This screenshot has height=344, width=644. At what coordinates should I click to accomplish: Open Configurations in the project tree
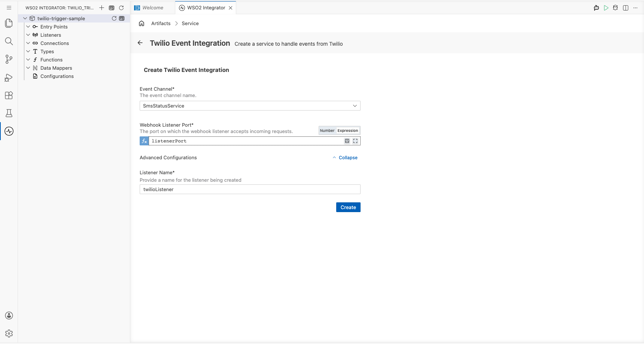(x=57, y=76)
